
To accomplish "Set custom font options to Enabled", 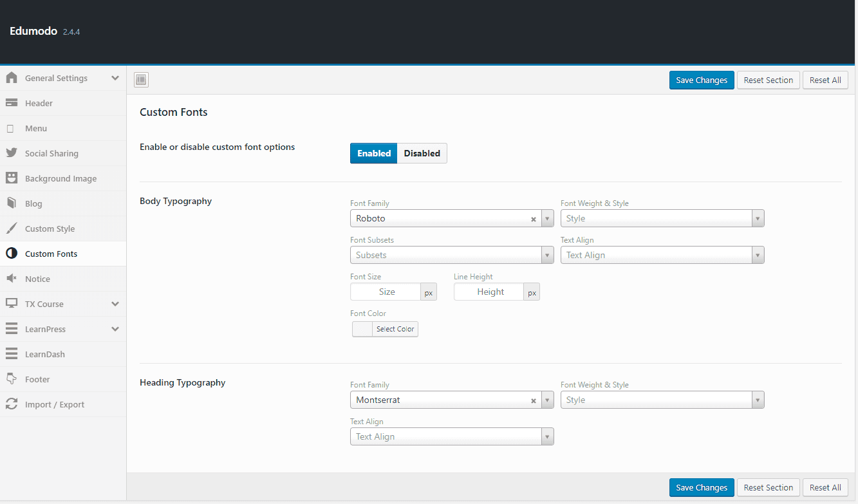I will pos(374,153).
